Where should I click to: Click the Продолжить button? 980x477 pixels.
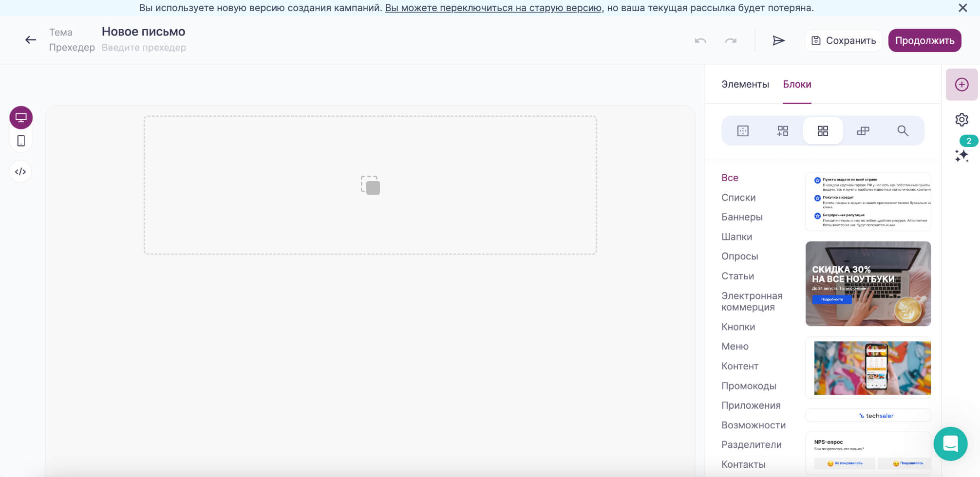924,40
